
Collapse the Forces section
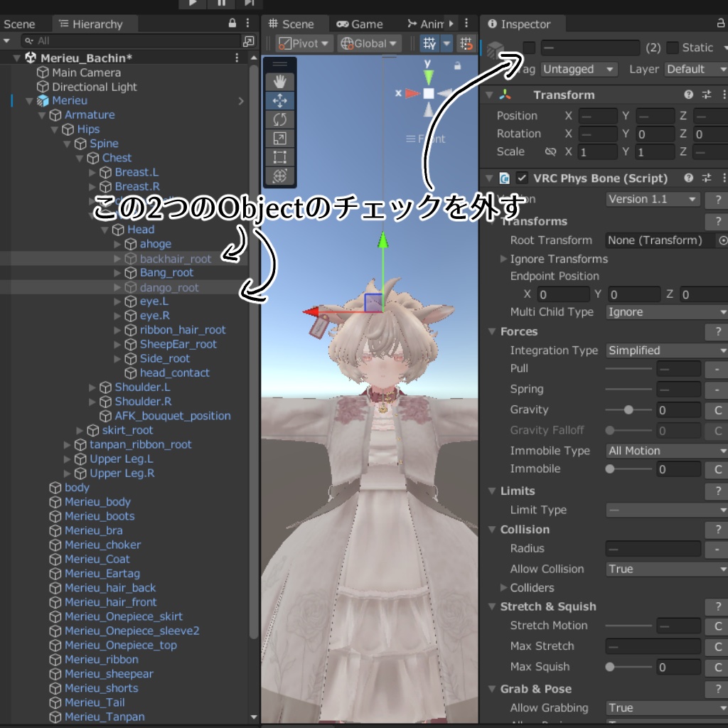(492, 331)
